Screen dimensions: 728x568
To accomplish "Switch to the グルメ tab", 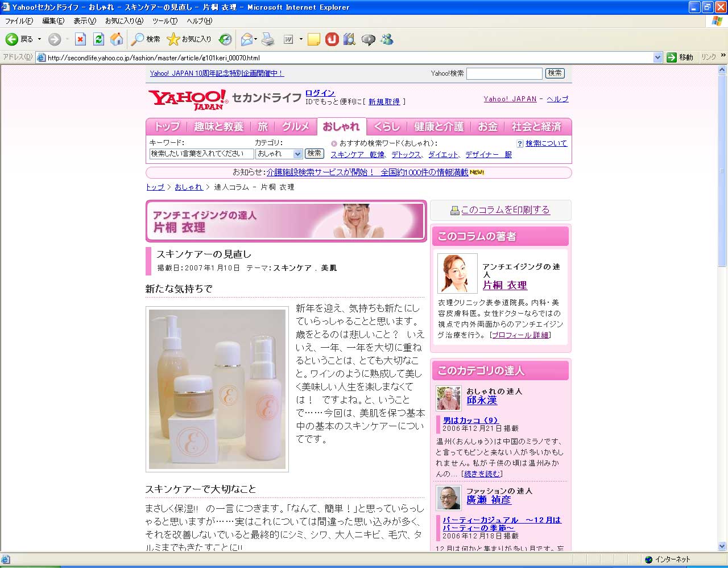I will 295,126.
